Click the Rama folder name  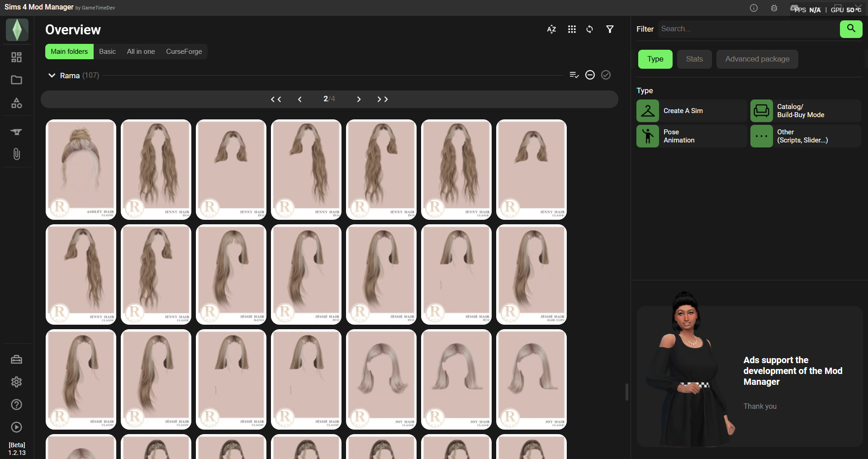pyautogui.click(x=70, y=76)
